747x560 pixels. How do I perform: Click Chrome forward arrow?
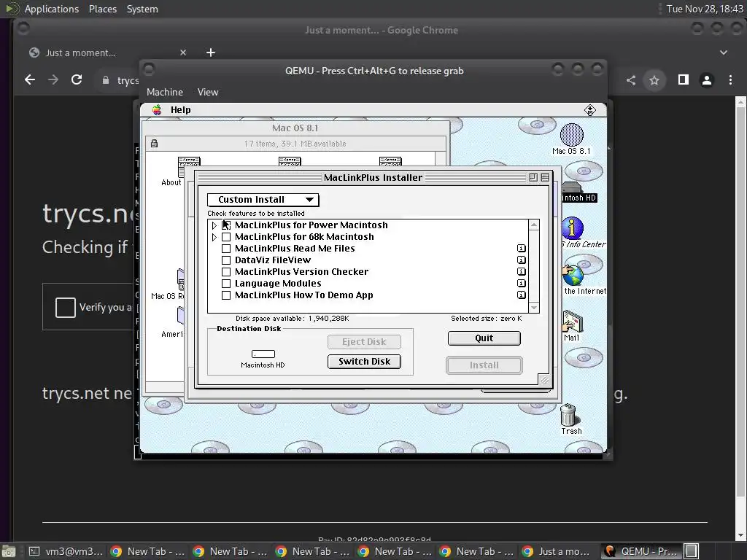pos(53,80)
